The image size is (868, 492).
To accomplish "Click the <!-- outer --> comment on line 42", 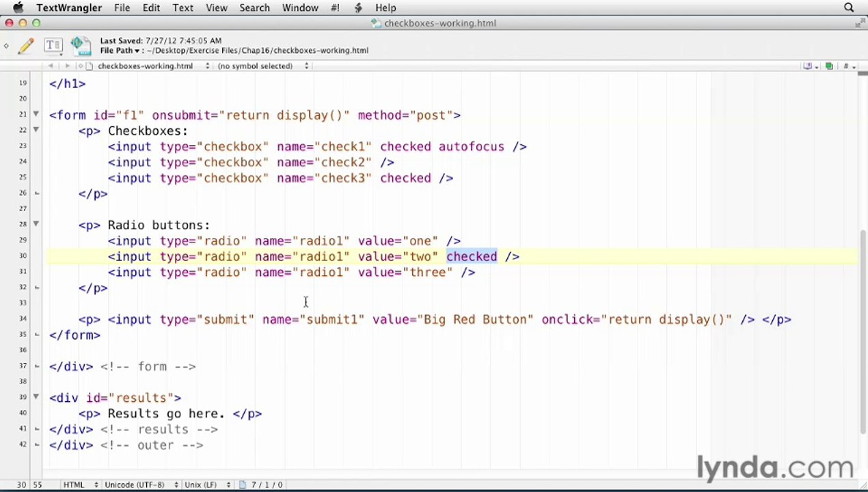I will [x=152, y=445].
